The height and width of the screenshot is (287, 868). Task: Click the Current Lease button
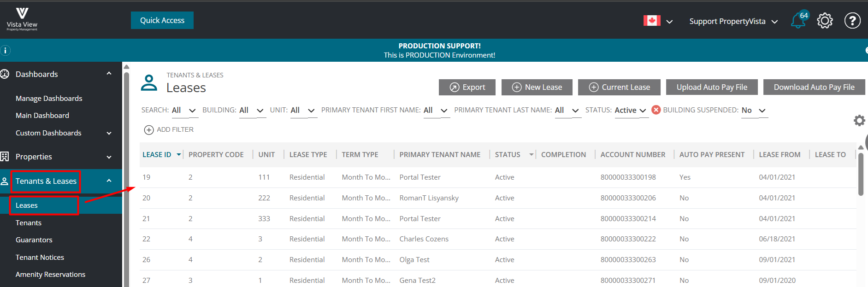click(620, 87)
